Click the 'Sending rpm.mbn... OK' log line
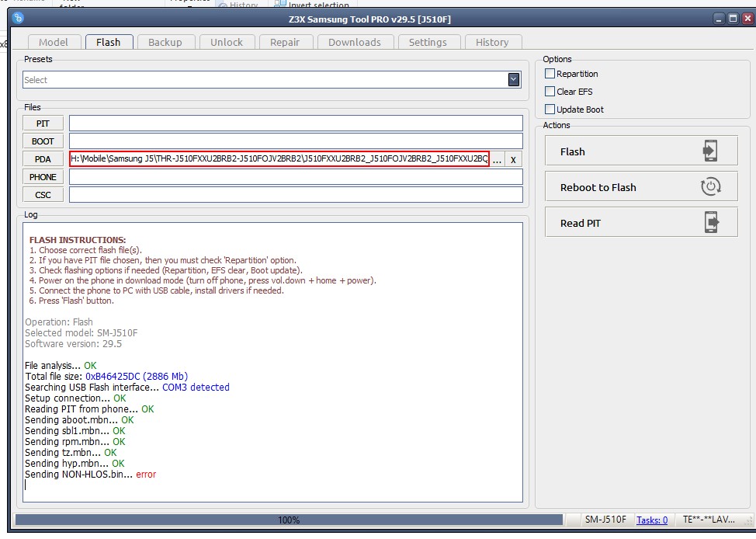Screen dimensions: 756x539 click(x=75, y=441)
